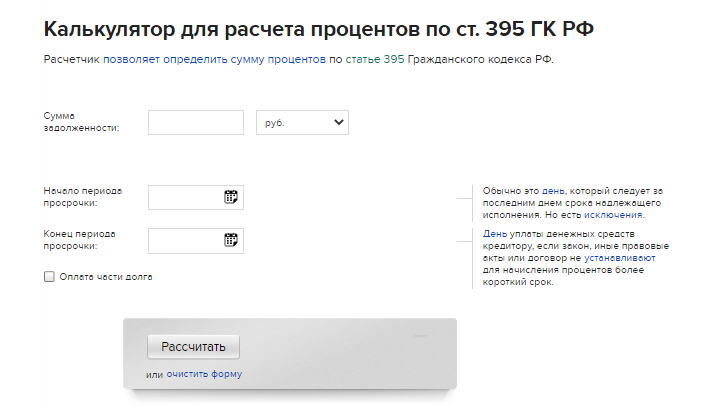Click the hint text starting 'Обычно это день'

tap(566, 203)
